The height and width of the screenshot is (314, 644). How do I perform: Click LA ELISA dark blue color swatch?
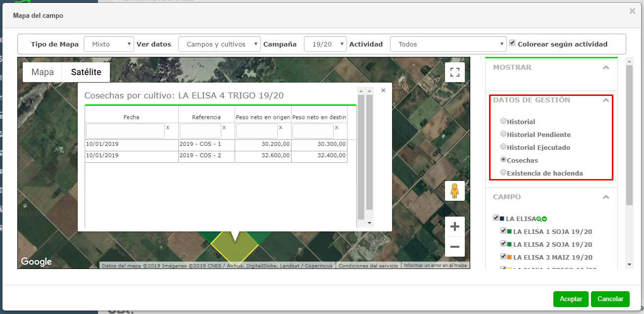(x=502, y=219)
